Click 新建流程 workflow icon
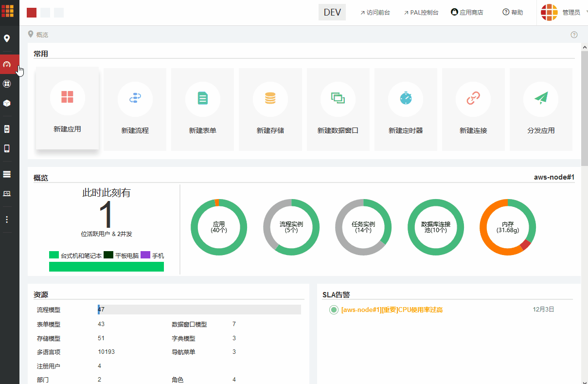Screen dimensions: 588x384 click(x=135, y=98)
